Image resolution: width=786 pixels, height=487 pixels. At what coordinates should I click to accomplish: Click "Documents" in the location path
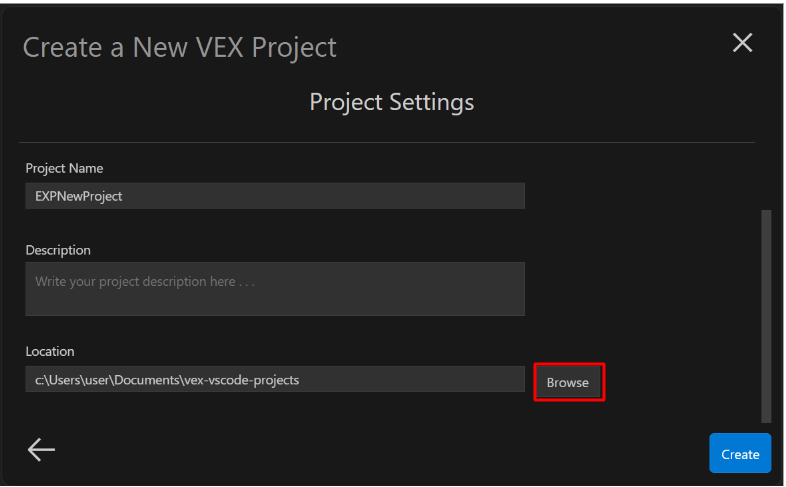(x=151, y=379)
